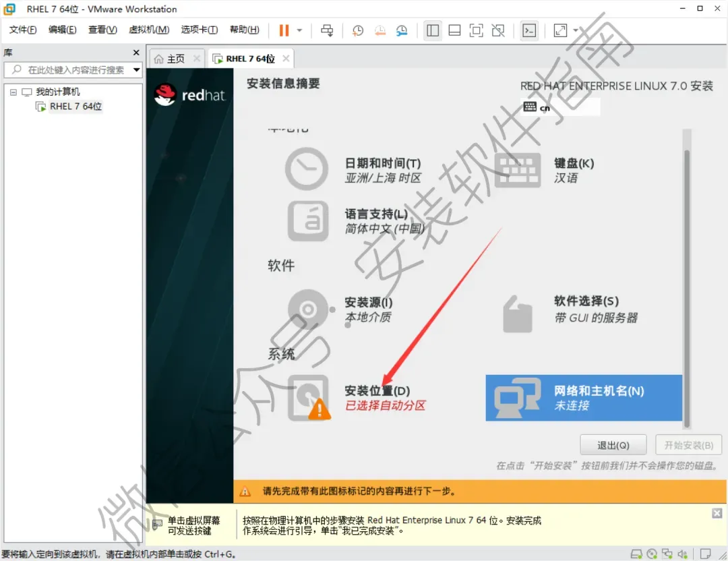This screenshot has height=561, width=728.
Task: Select 我的计算机 in the library tree
Action: click(x=57, y=92)
